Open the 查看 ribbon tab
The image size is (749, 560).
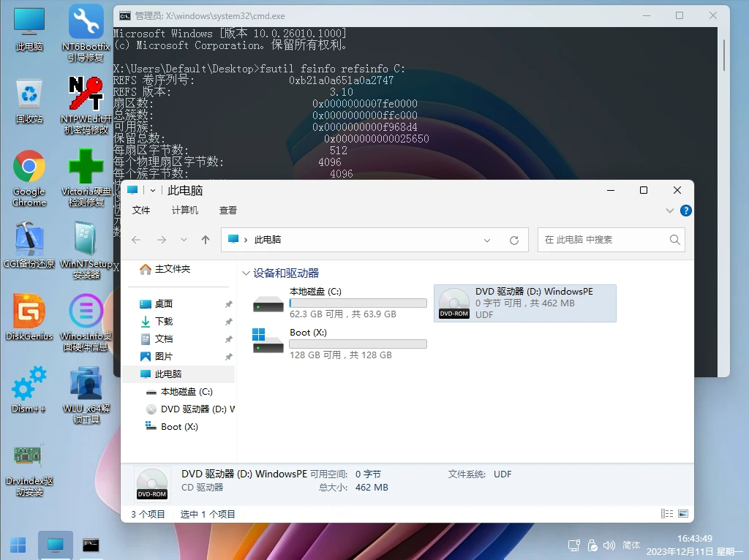(228, 211)
